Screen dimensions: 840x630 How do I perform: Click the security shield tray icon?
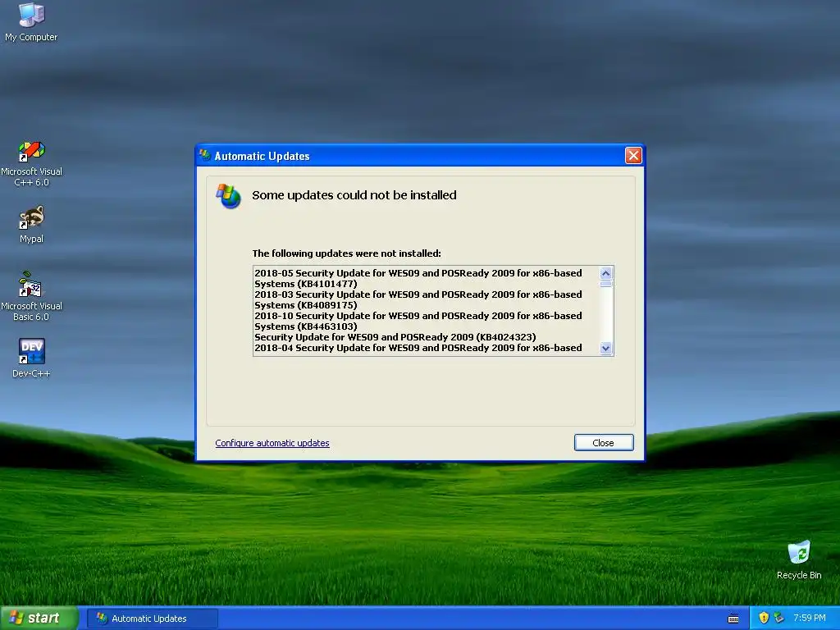click(764, 618)
